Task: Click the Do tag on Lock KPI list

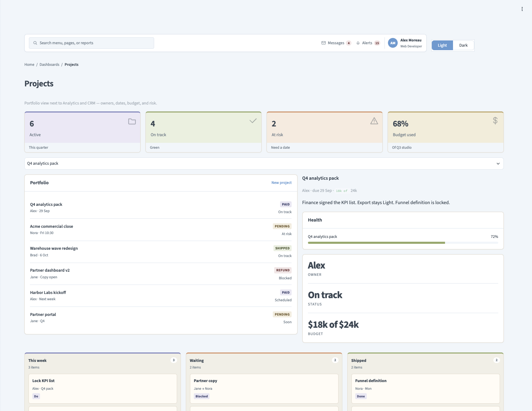Action: click(36, 396)
